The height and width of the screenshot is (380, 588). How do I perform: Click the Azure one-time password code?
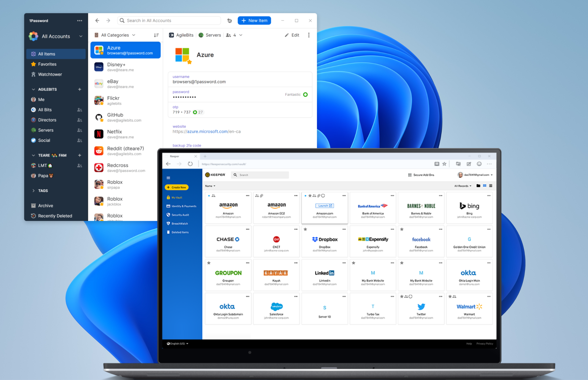click(x=181, y=112)
